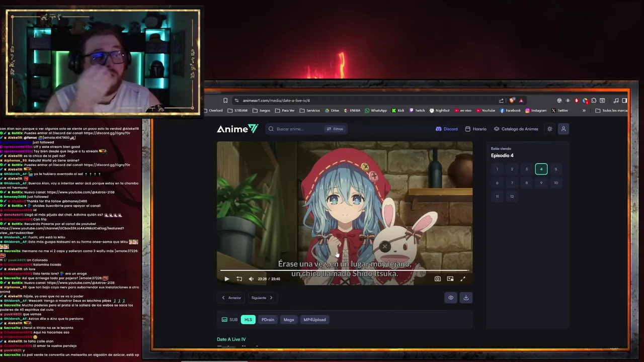This screenshot has height=362, width=644.
Task: Select episode 2 in the episode grid
Action: [512, 169]
